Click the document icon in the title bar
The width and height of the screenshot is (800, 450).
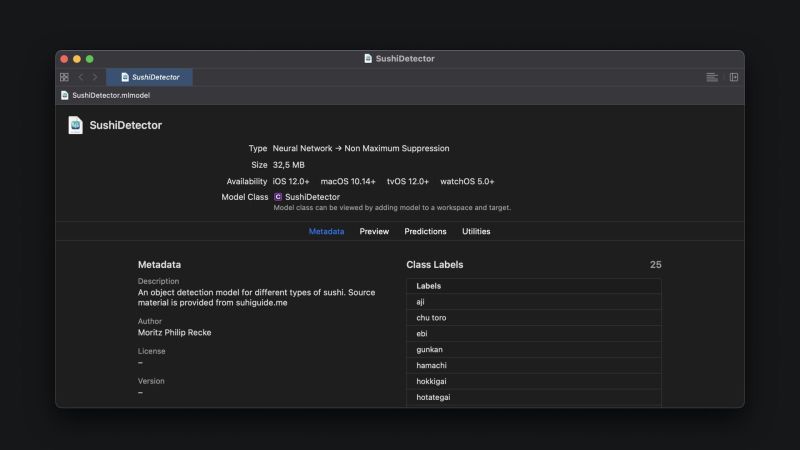point(368,59)
